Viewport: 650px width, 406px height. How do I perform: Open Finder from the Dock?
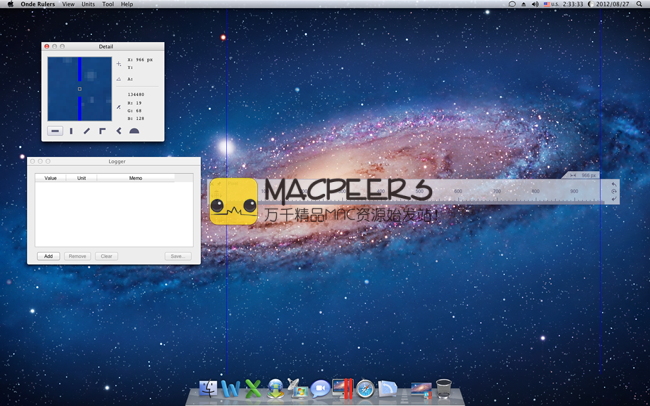coord(208,388)
